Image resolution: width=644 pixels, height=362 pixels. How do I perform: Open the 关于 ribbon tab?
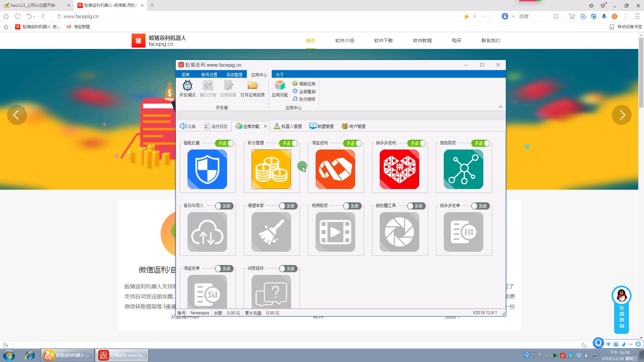pos(280,74)
